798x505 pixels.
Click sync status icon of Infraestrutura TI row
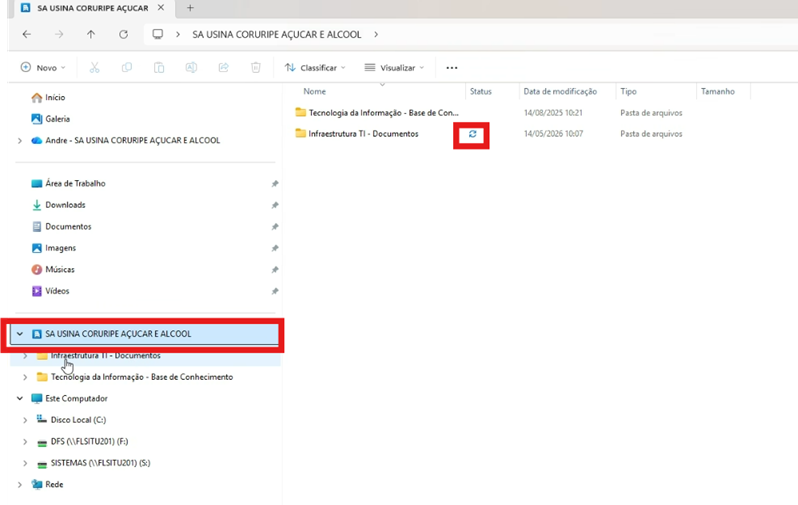click(x=472, y=134)
